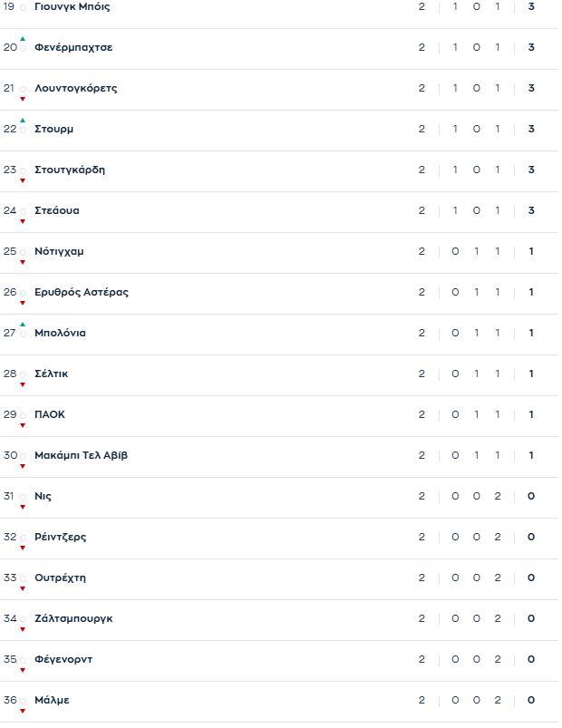Open the Στεάουα team link
Image resolution: width=562 pixels, height=728 pixels.
pos(56,210)
